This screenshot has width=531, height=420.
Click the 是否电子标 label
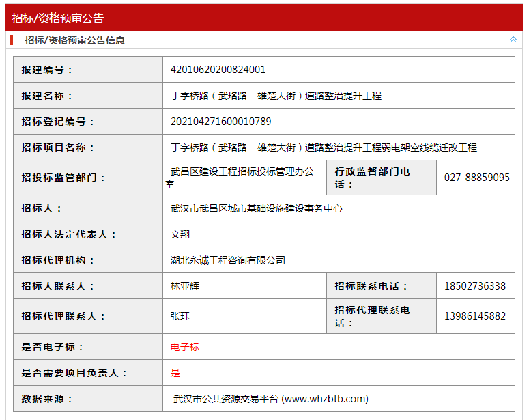coord(53,347)
